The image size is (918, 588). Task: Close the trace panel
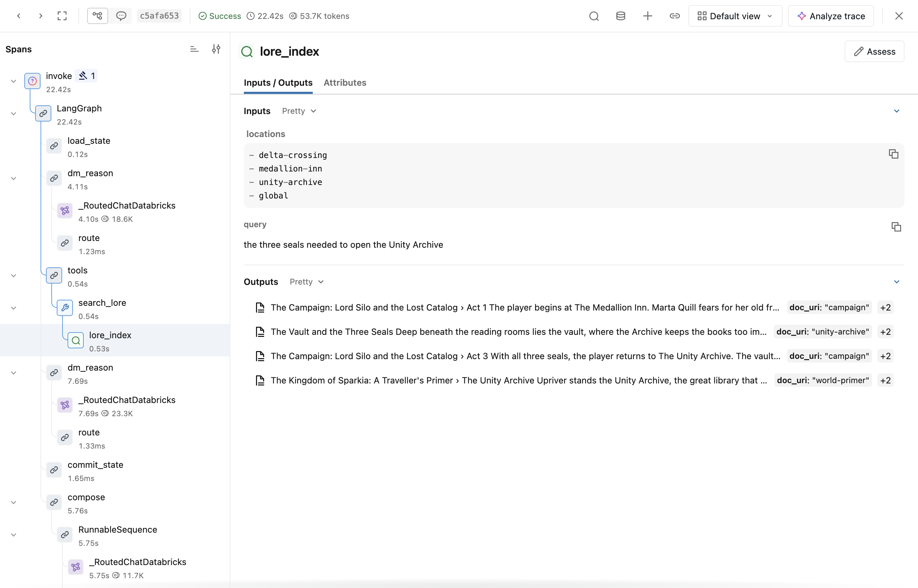point(899,16)
